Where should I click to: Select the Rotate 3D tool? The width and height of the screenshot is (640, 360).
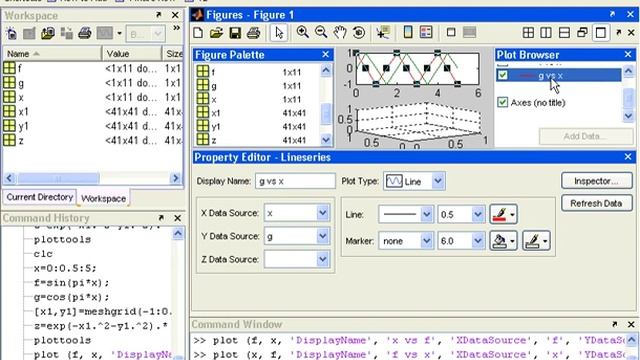click(x=359, y=32)
